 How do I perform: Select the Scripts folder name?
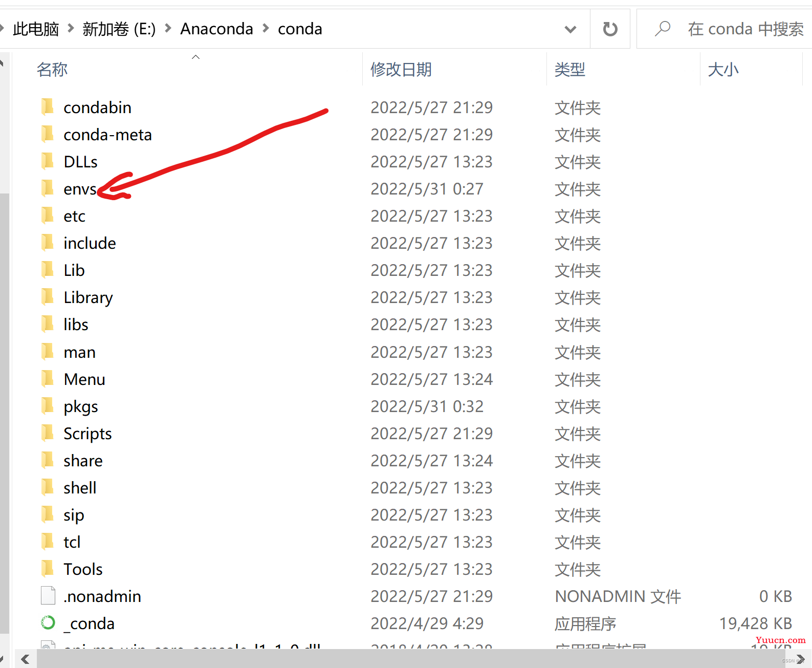[87, 434]
